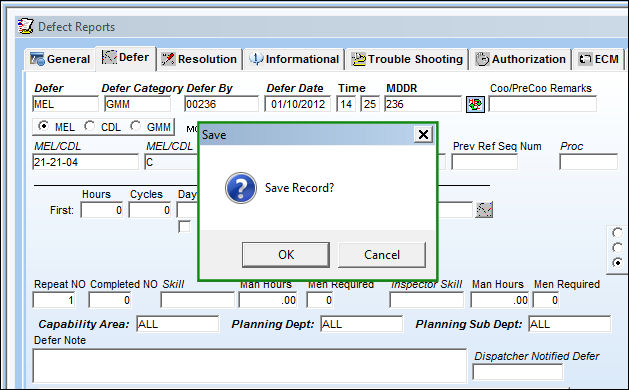Select the CDL radio button
This screenshot has width=629, height=390.
pyautogui.click(x=89, y=126)
